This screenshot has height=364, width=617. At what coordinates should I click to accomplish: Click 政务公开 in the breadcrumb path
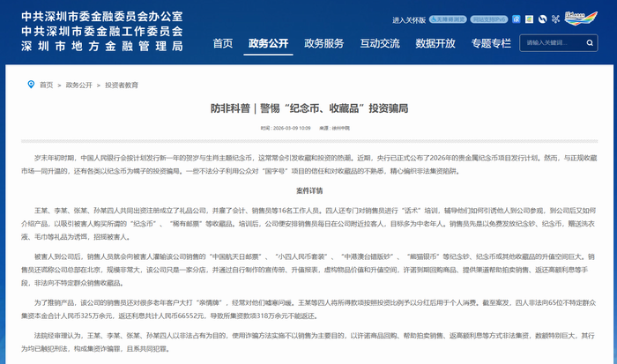79,85
